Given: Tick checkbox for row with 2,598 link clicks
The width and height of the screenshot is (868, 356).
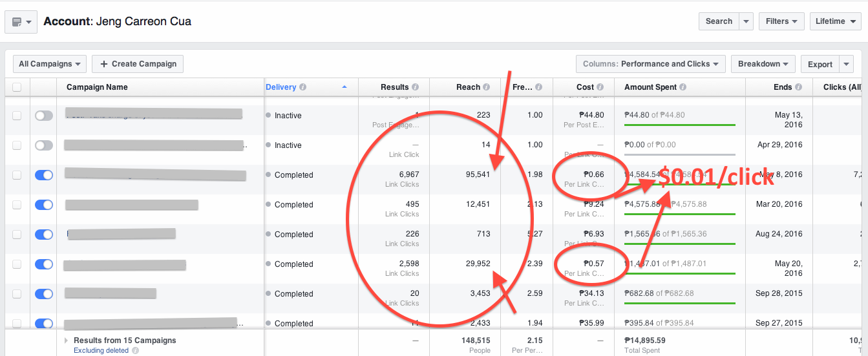Looking at the screenshot, I should 17,264.
